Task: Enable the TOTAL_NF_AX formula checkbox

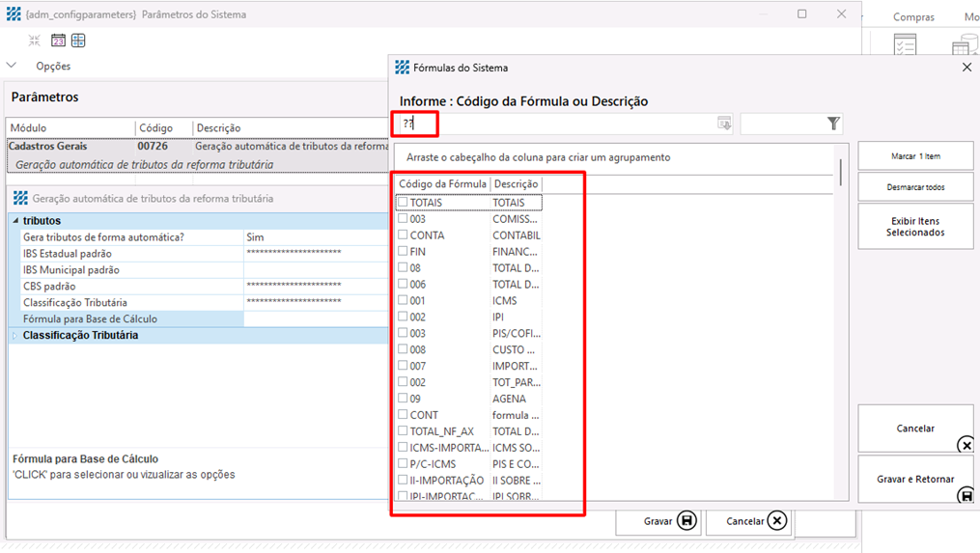Action: click(x=403, y=431)
